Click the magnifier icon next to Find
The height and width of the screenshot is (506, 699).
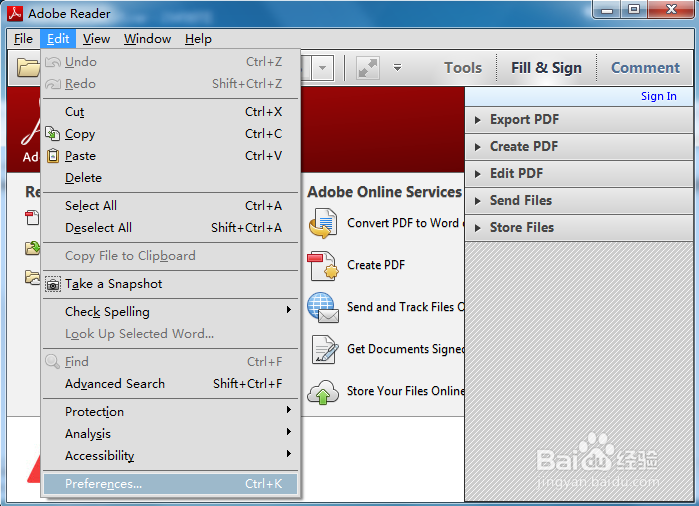(52, 362)
